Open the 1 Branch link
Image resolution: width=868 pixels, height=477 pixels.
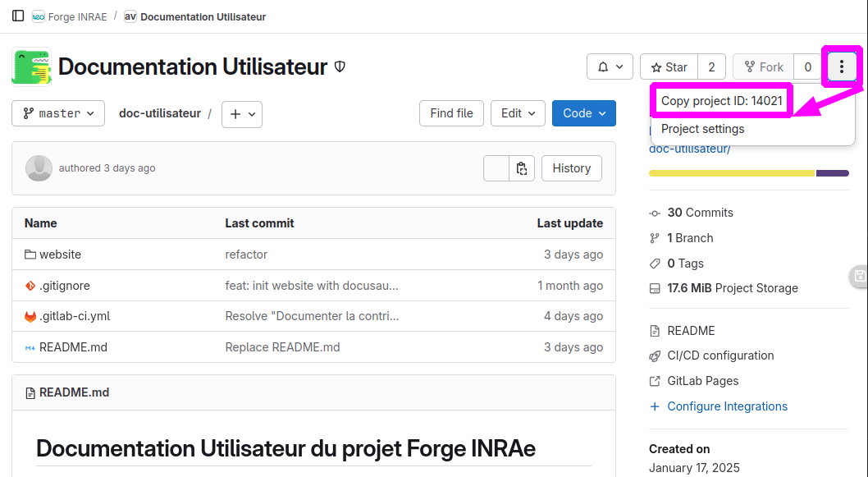tap(690, 237)
